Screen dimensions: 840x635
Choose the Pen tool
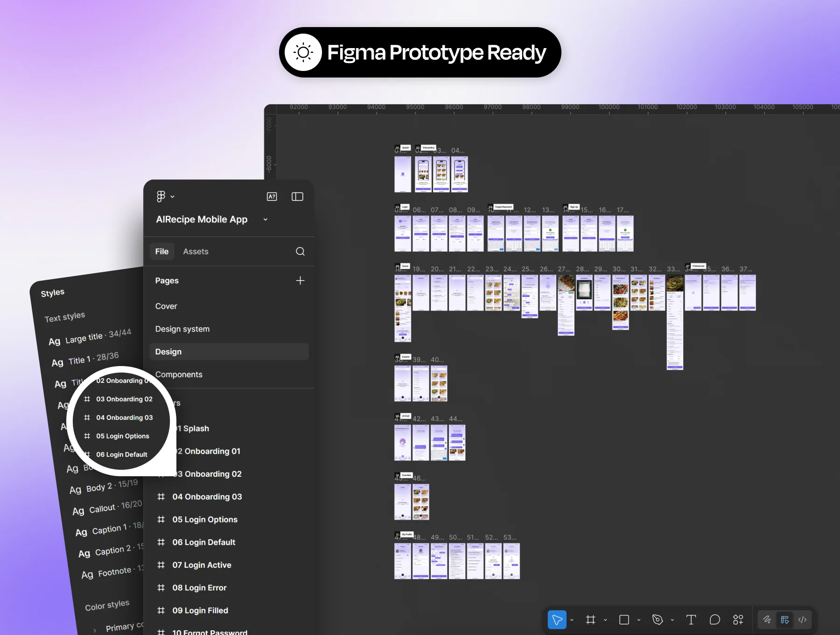pyautogui.click(x=658, y=620)
